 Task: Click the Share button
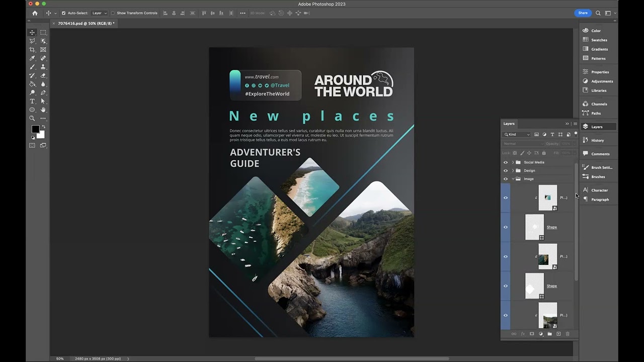583,13
